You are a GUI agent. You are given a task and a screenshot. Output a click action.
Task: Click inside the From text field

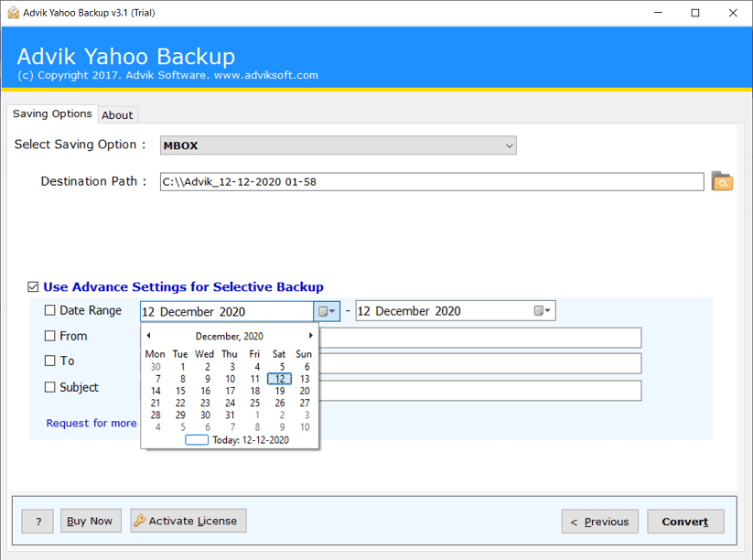click(480, 338)
